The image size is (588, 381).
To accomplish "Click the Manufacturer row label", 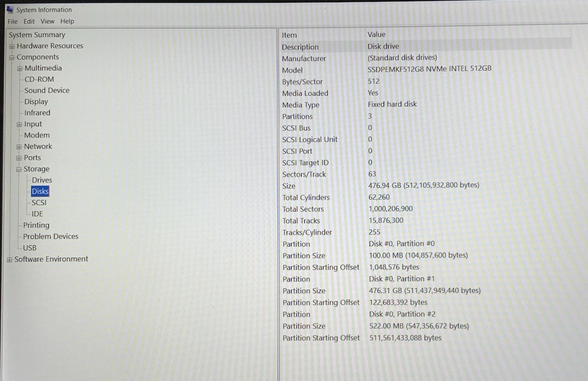I will [x=304, y=58].
